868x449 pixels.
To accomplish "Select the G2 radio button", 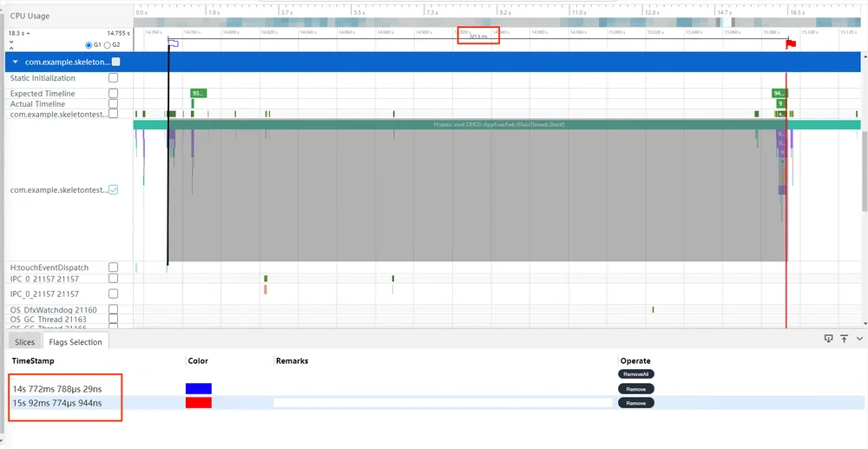I will (108, 45).
